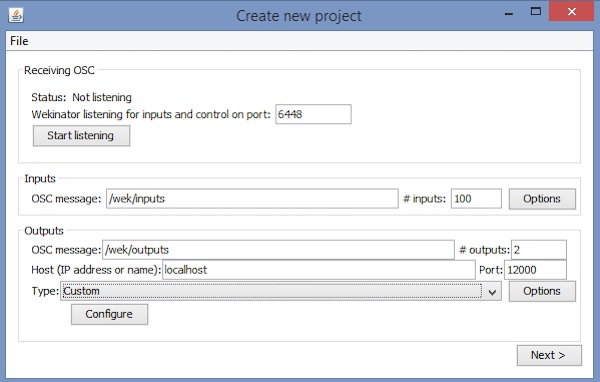Select the number of inputs field
The width and height of the screenshot is (600, 382).
point(476,198)
